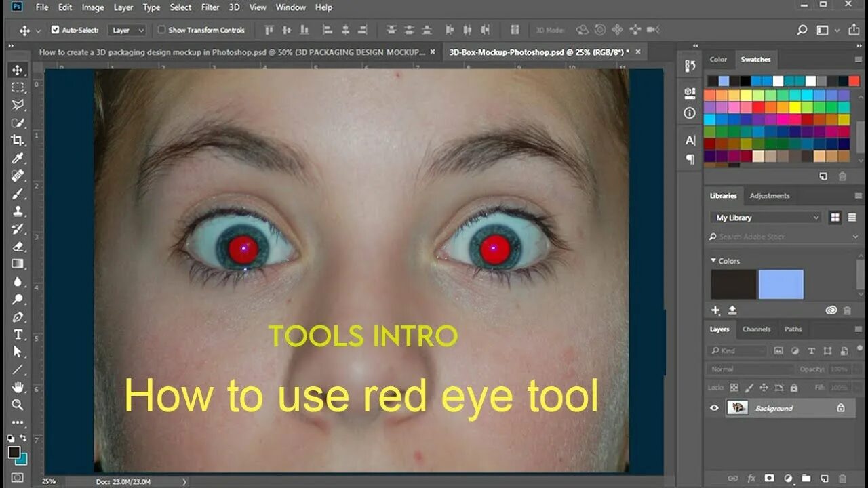Click the light blue library color swatch
The height and width of the screenshot is (488, 868).
pyautogui.click(x=781, y=284)
